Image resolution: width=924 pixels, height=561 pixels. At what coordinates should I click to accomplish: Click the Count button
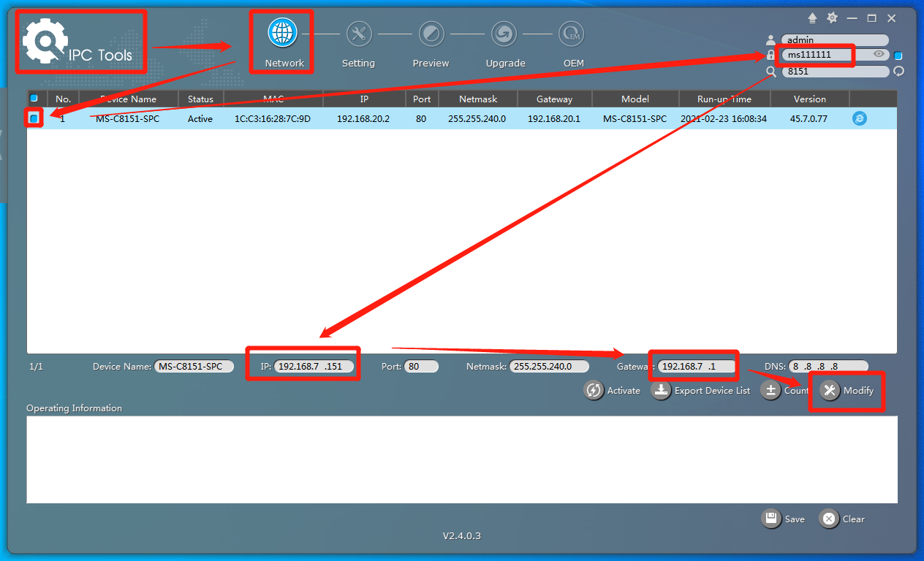point(784,391)
